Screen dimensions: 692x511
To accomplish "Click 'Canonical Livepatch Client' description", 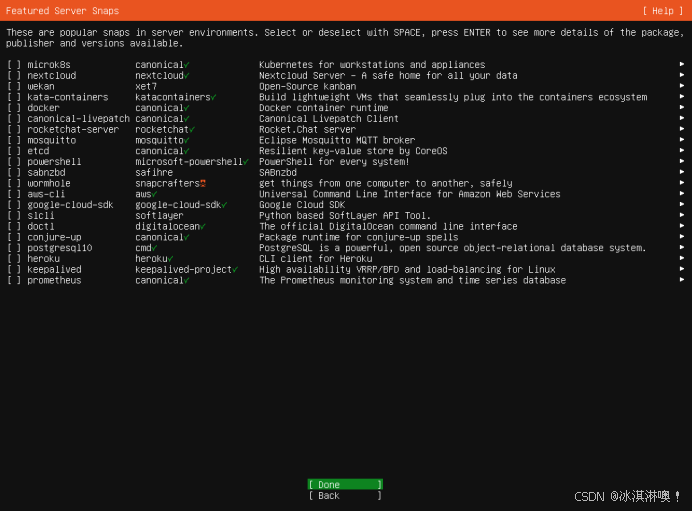I will [x=329, y=119].
